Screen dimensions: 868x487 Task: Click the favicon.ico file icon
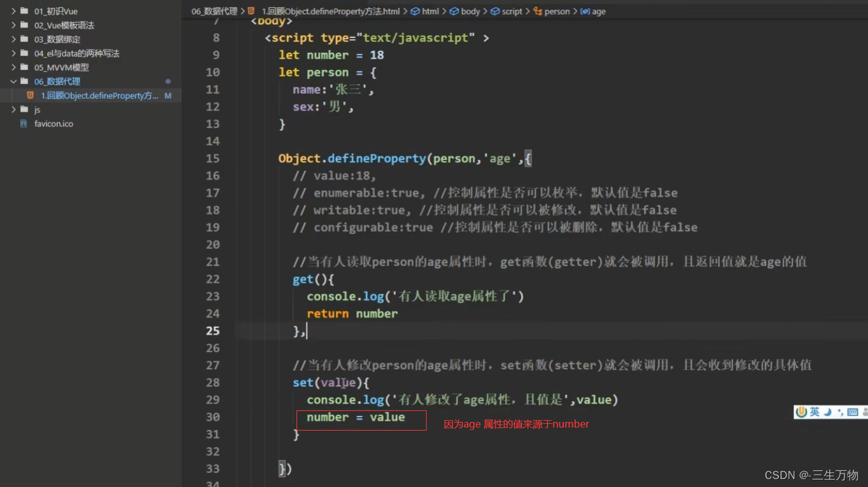(24, 123)
